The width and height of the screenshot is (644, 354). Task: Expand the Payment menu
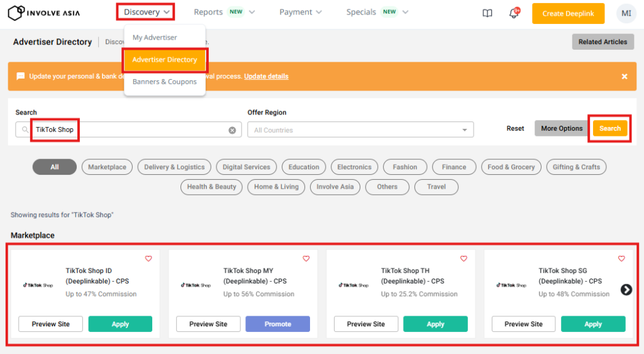tap(300, 12)
